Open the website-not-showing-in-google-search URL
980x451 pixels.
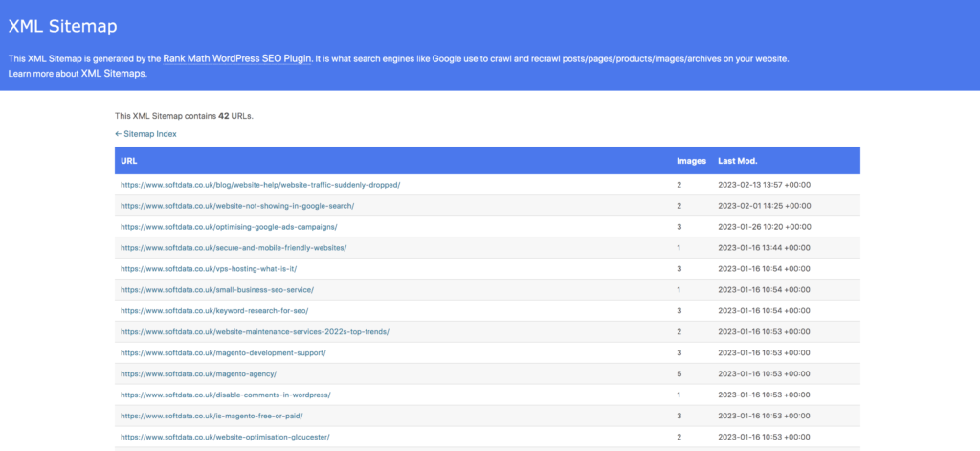click(x=237, y=206)
